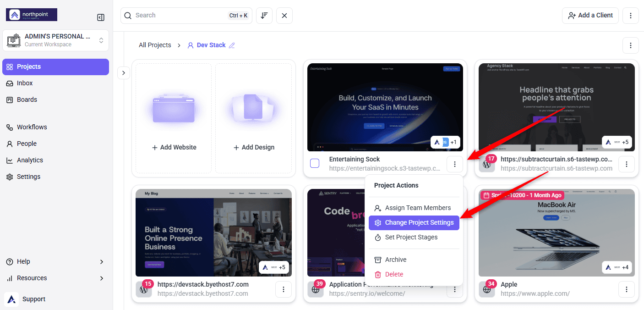Click Add a Client button
Viewport: 644px width, 310px height.
click(x=590, y=15)
